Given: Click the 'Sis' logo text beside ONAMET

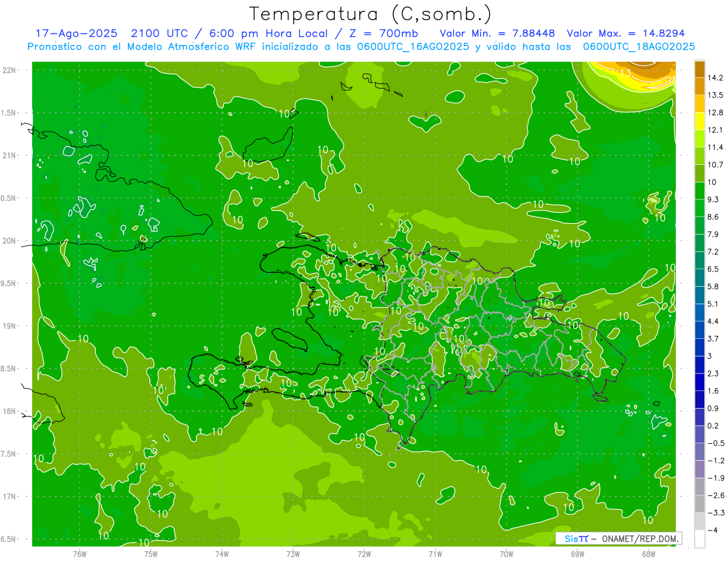Looking at the screenshot, I should coord(571,538).
